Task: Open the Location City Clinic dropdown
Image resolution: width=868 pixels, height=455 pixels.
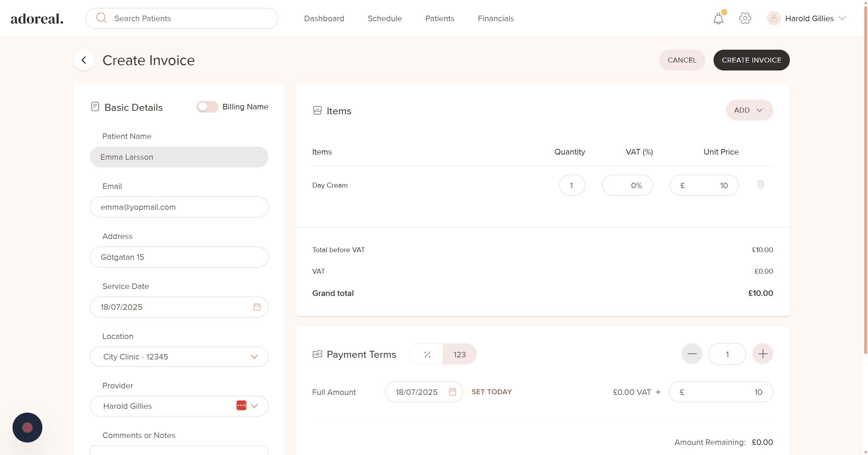Action: pyautogui.click(x=179, y=357)
